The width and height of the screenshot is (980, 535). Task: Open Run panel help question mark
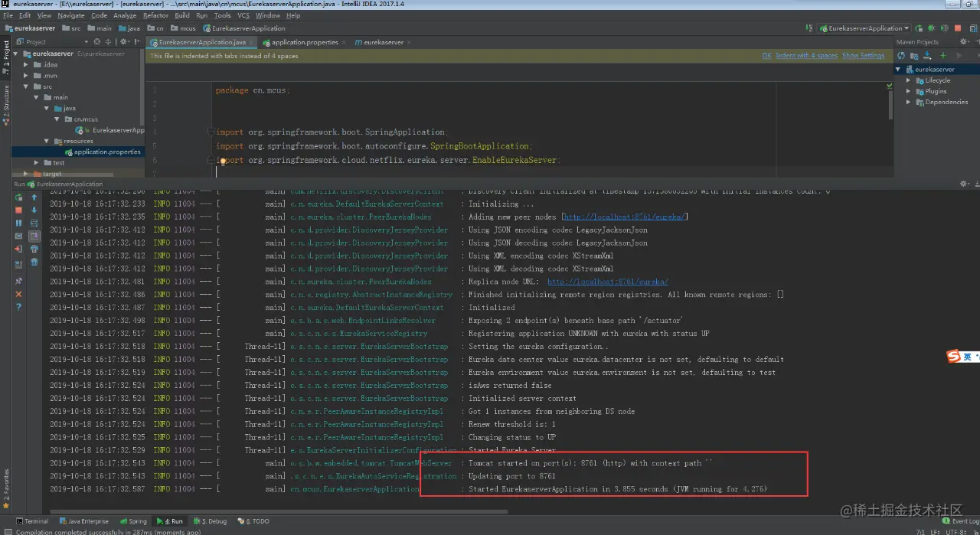(x=19, y=307)
